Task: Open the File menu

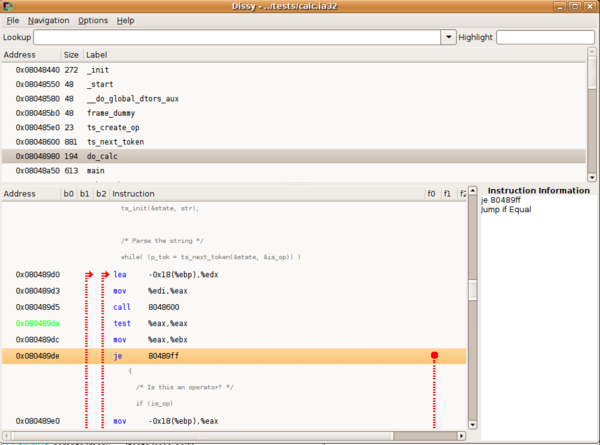Action: click(13, 21)
